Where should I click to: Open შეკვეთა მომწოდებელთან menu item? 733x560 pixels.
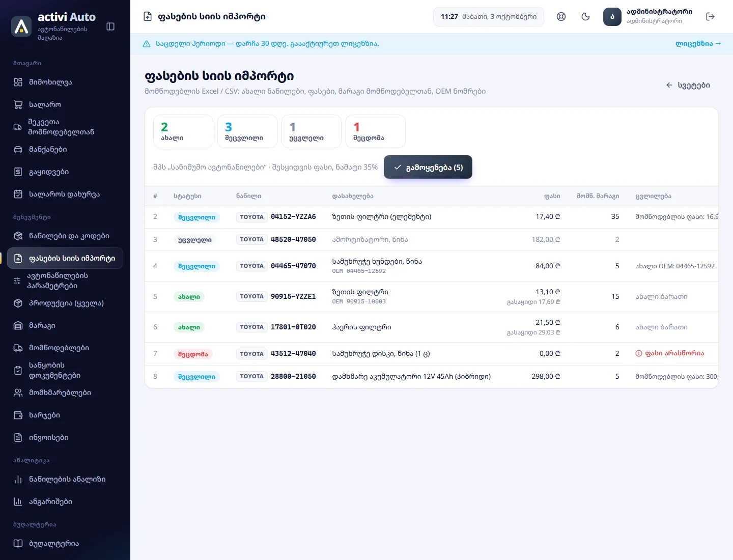click(x=65, y=127)
